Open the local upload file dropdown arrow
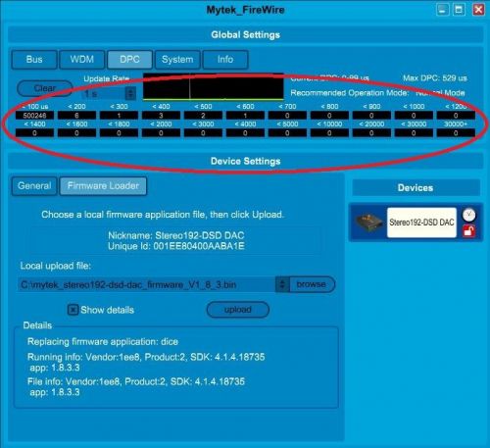490x448 pixels. (282, 284)
